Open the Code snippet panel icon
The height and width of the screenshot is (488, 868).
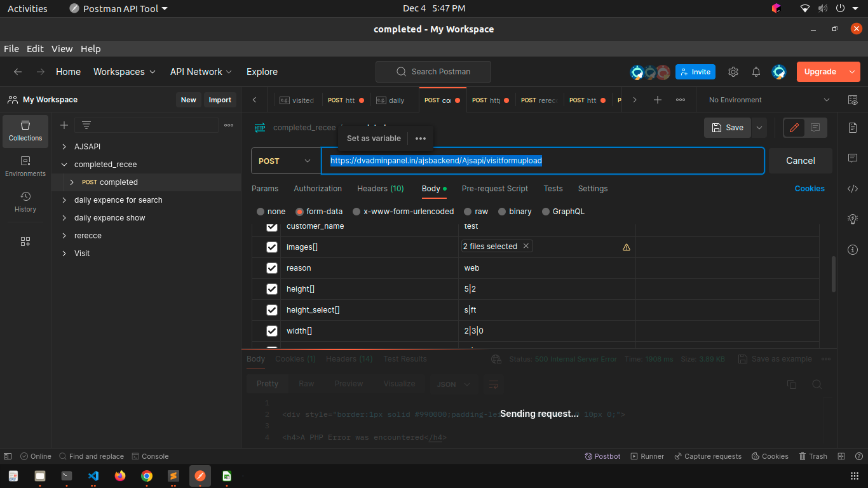(x=853, y=188)
